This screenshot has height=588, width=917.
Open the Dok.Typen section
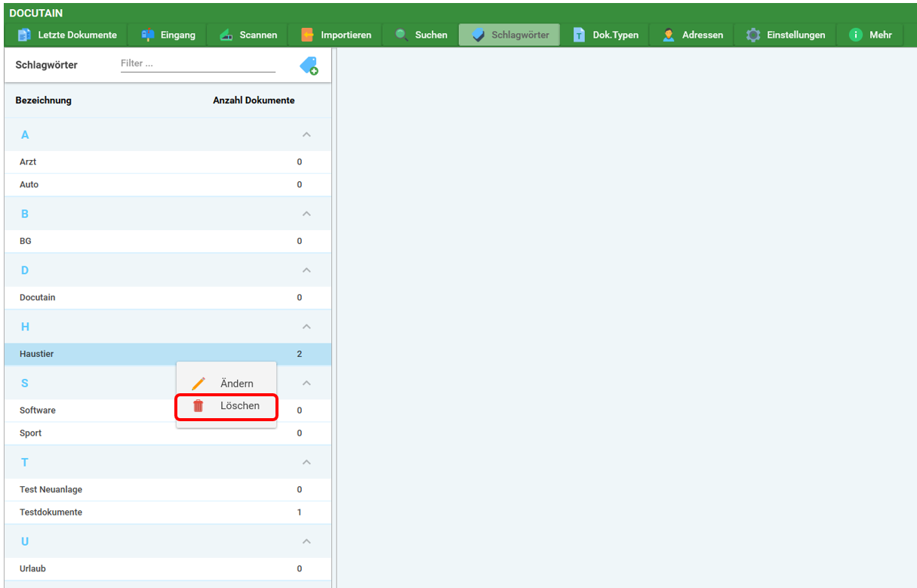pos(606,35)
